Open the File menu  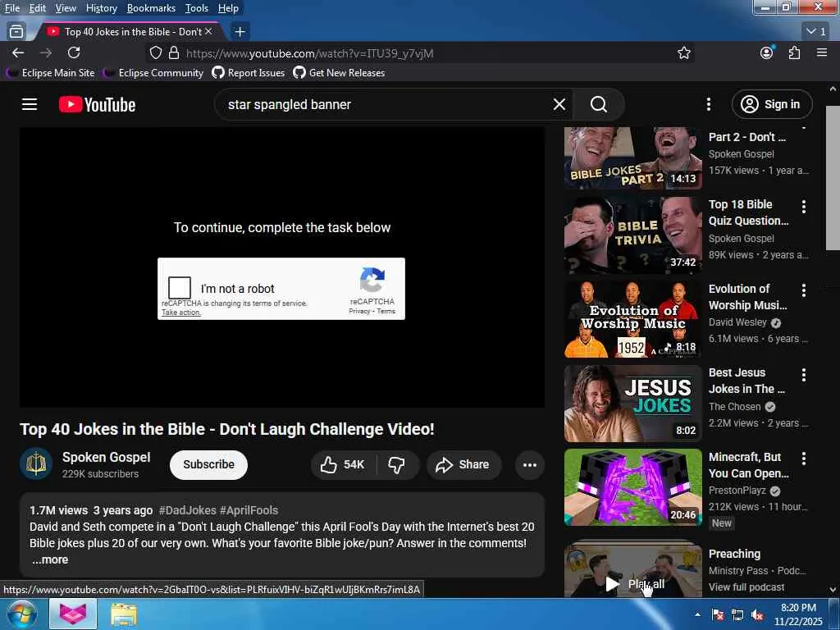[11, 8]
